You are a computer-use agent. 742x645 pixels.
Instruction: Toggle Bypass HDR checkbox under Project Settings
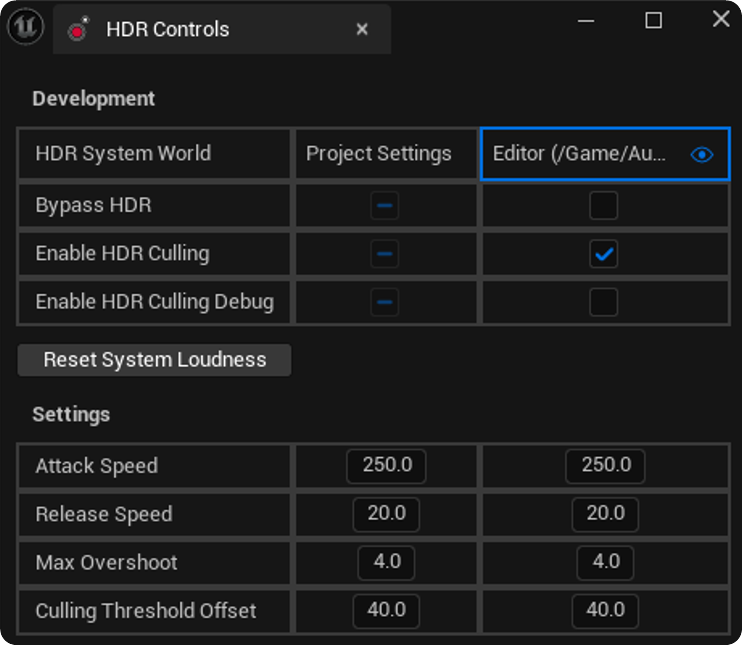(385, 205)
